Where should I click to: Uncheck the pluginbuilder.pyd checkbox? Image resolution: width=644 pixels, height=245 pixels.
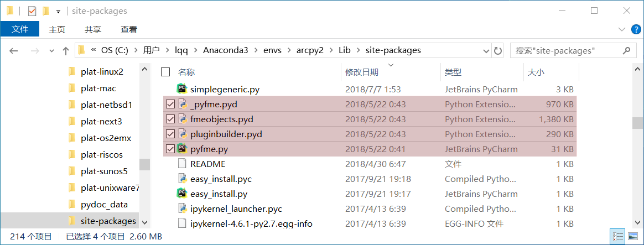(170, 134)
